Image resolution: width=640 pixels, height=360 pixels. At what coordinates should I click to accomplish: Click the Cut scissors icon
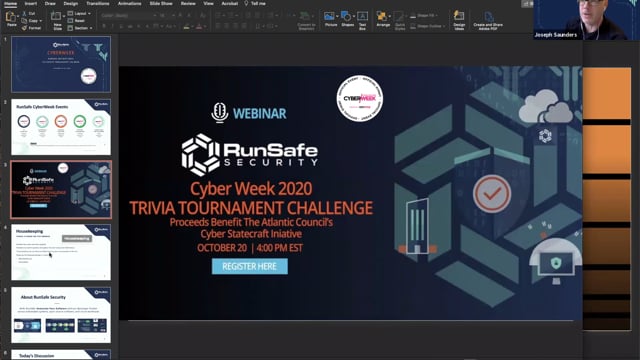[x=24, y=13]
